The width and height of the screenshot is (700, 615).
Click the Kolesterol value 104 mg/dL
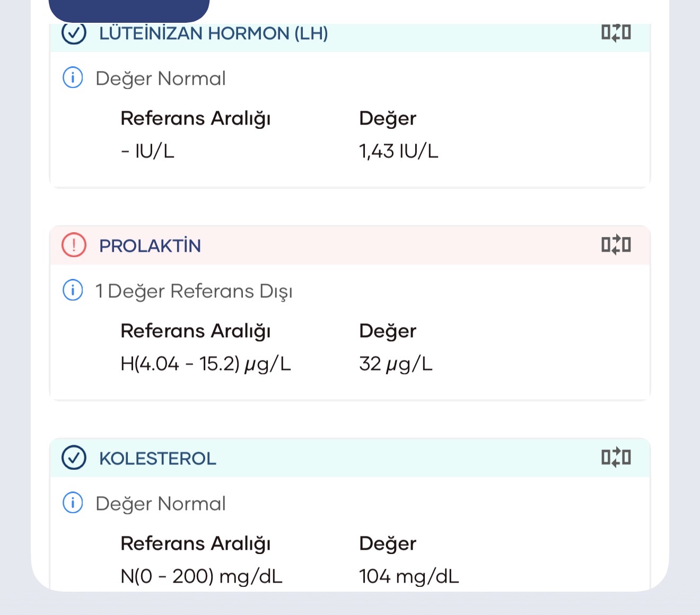pos(409,576)
